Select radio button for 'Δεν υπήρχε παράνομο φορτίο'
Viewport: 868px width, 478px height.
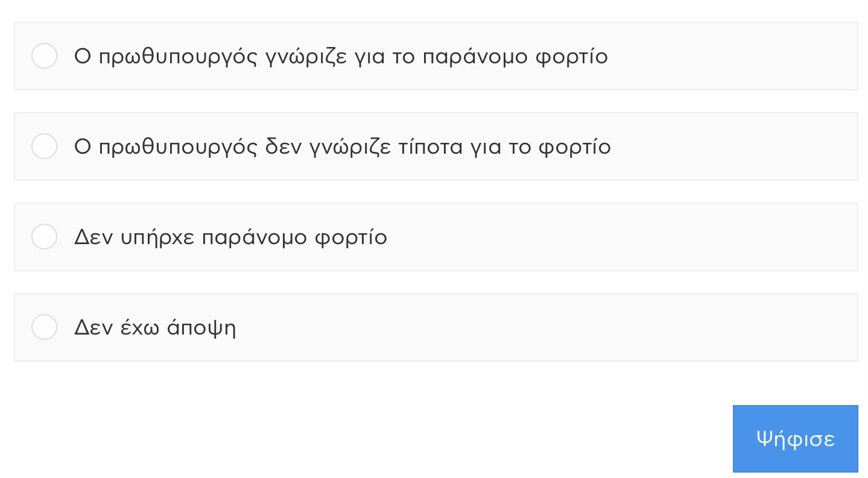[44, 237]
